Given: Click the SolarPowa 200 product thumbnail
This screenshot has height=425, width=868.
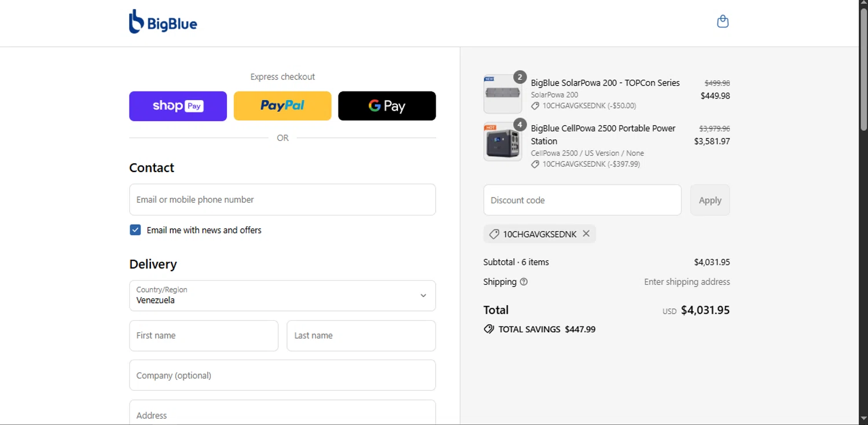Looking at the screenshot, I should [503, 94].
